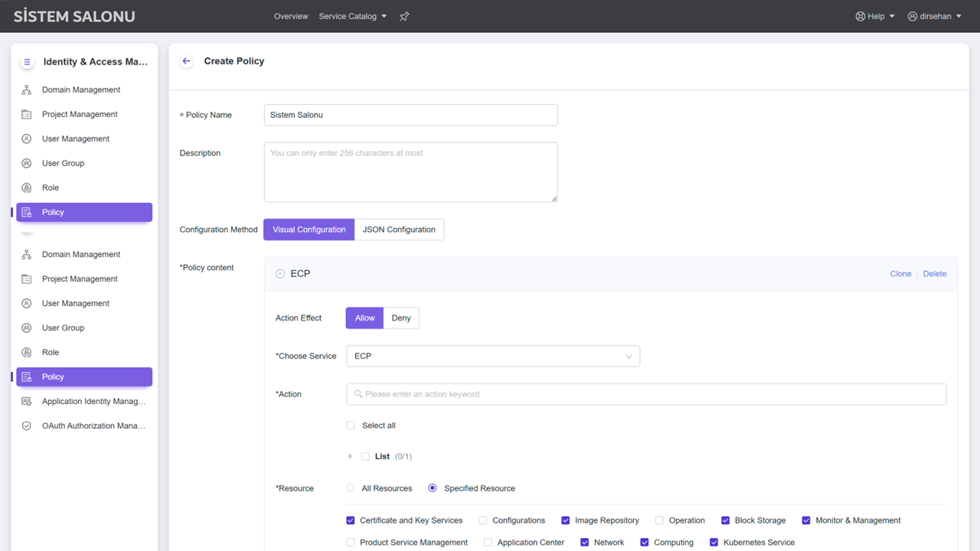This screenshot has height=551, width=980.
Task: Click into the Policy Name input field
Action: click(410, 115)
